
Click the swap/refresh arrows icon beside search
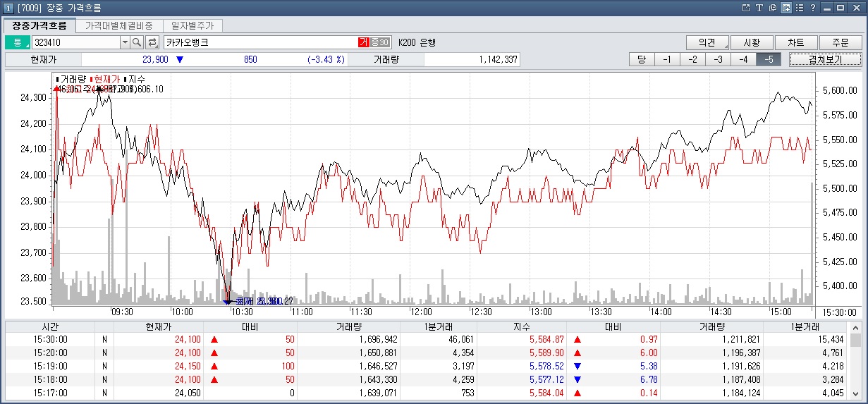[152, 42]
